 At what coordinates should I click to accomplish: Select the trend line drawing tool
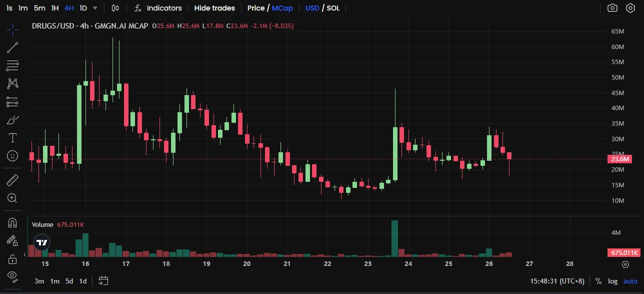(12, 48)
